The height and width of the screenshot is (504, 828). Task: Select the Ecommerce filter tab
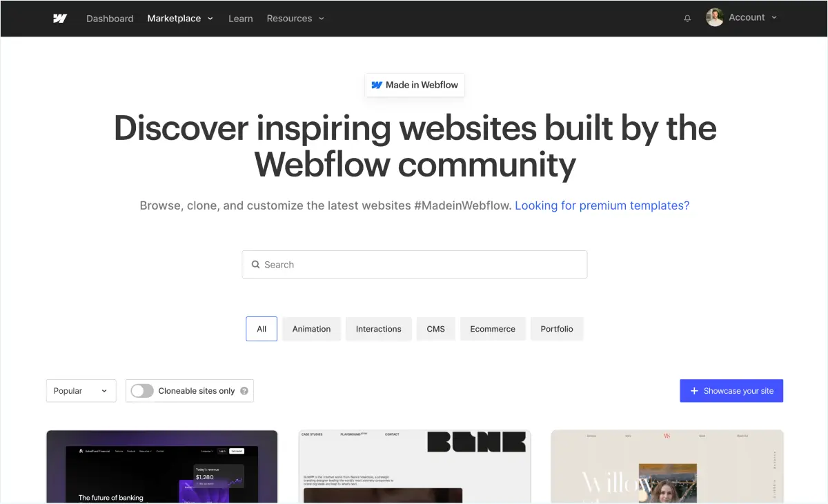(493, 329)
